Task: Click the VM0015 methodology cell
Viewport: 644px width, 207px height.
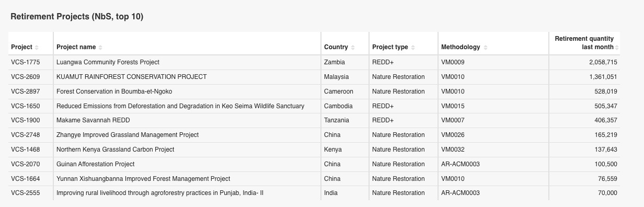Action: (453, 106)
